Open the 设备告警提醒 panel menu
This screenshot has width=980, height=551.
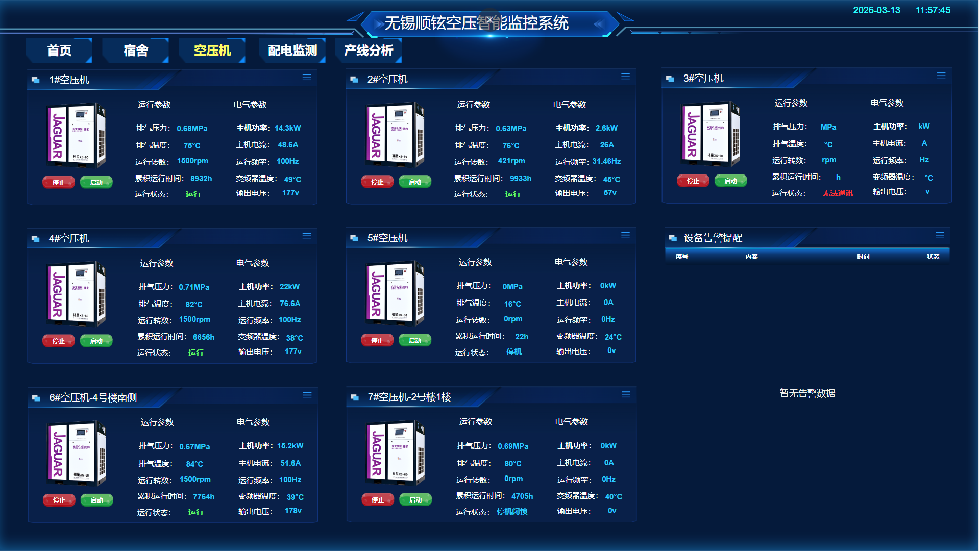pos(940,235)
